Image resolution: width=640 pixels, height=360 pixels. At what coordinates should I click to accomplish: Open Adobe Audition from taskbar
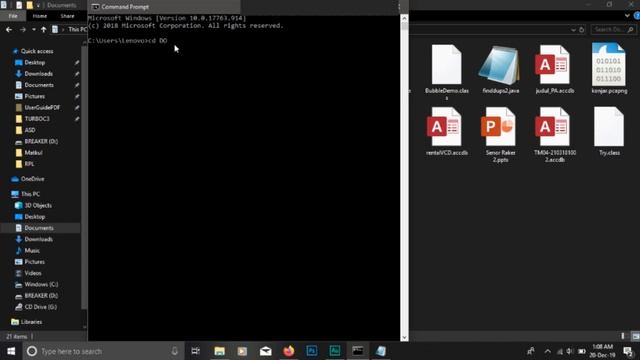coord(335,351)
